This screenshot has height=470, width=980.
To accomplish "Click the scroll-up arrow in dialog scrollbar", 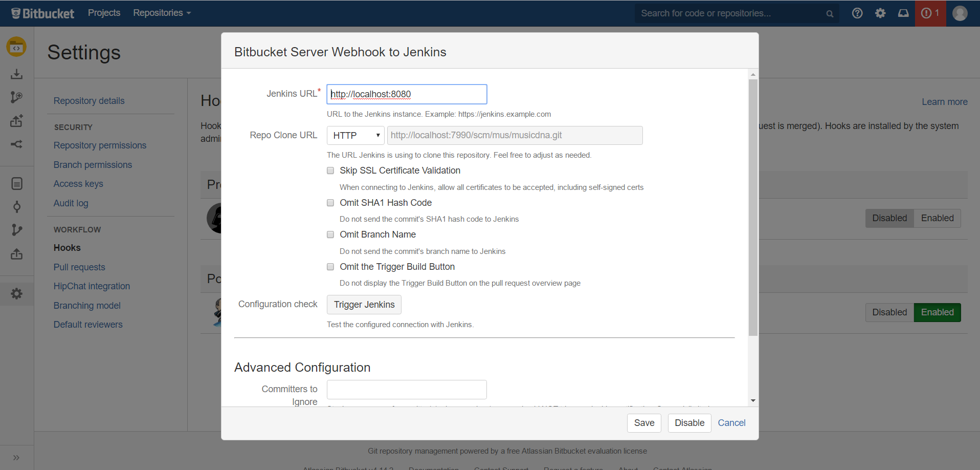I will (753, 74).
